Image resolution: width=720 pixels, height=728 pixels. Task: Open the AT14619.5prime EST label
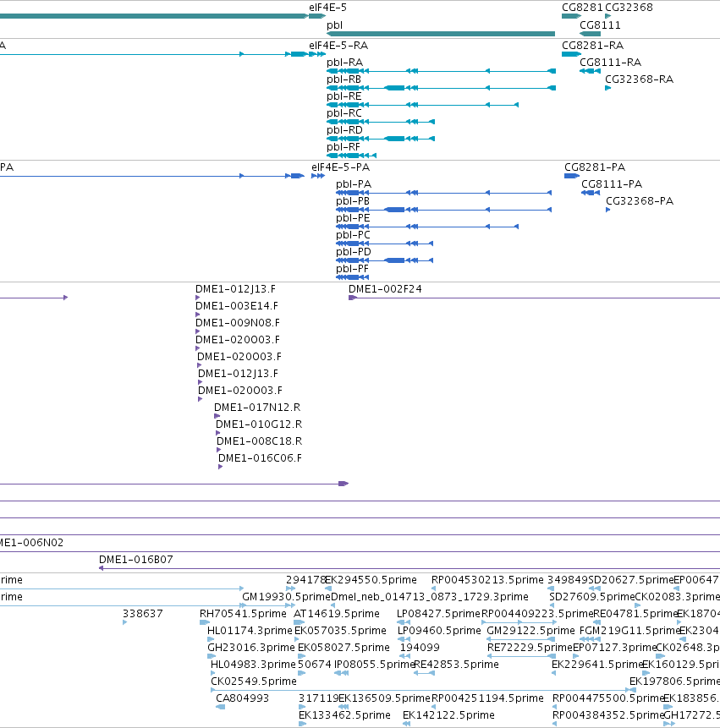pyautogui.click(x=337, y=614)
